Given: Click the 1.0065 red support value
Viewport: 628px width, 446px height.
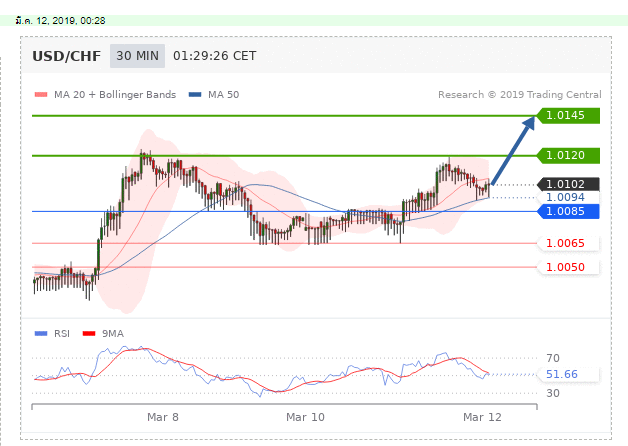Looking at the screenshot, I should point(565,243).
